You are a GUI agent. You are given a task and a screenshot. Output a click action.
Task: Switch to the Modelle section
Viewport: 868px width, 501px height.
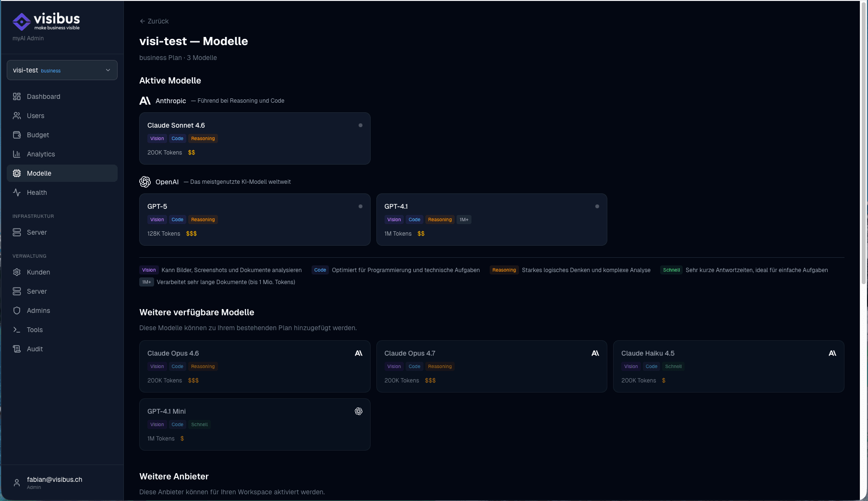click(x=39, y=173)
